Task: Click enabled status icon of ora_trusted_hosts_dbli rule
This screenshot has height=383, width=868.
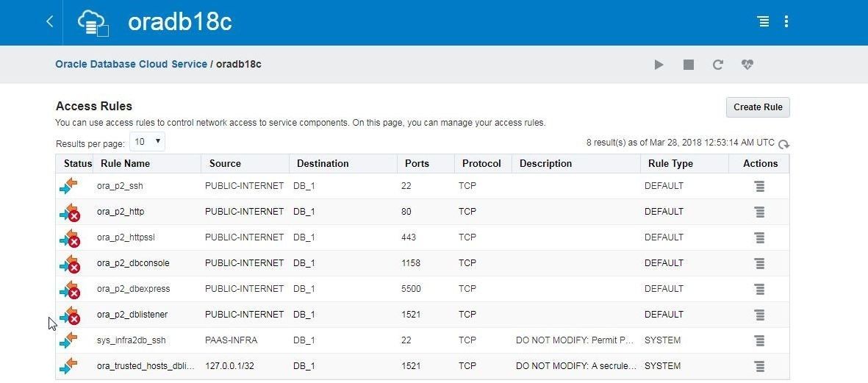Action: coord(68,366)
